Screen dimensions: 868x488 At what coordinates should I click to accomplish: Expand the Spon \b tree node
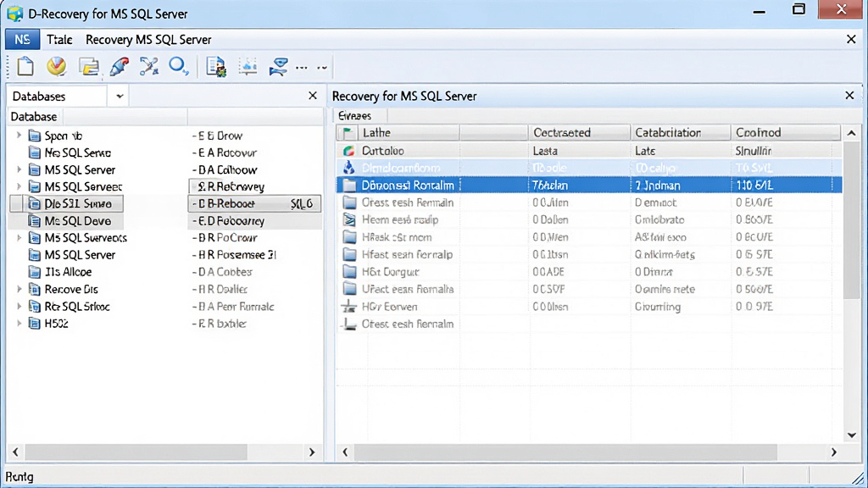point(19,135)
